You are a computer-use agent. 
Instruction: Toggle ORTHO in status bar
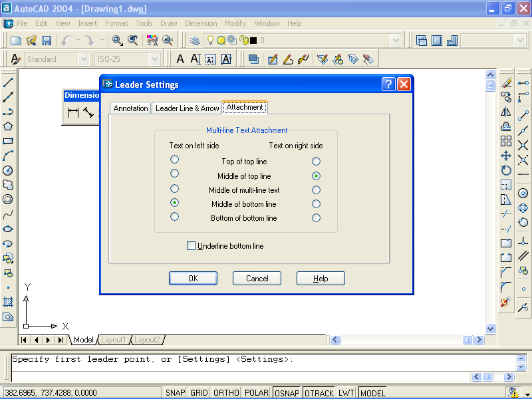click(x=226, y=392)
